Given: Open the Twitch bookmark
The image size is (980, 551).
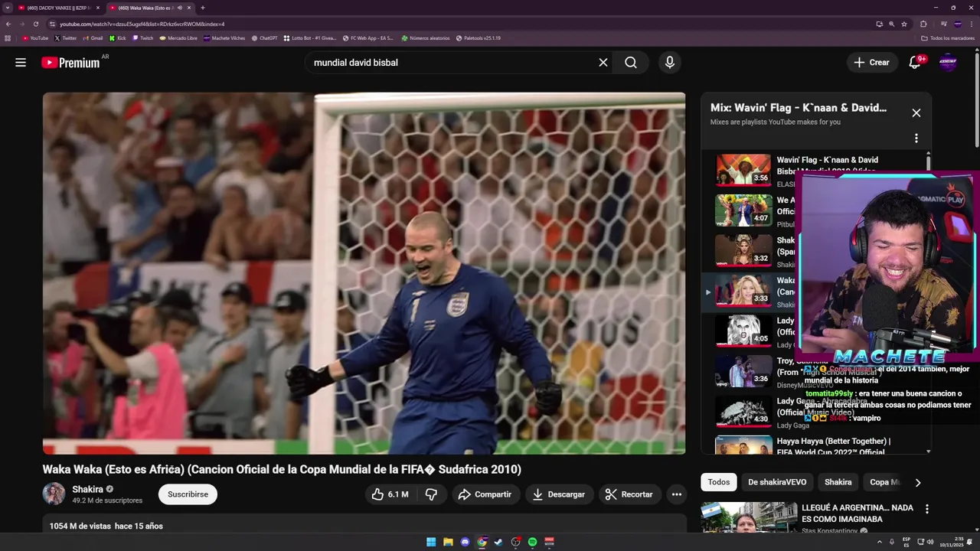Looking at the screenshot, I should tap(143, 38).
